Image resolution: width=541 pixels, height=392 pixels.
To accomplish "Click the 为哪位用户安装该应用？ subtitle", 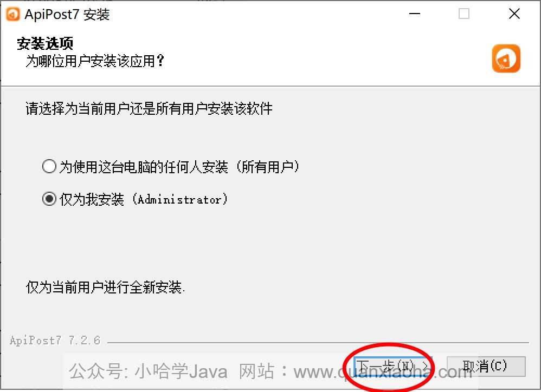I will tap(95, 61).
